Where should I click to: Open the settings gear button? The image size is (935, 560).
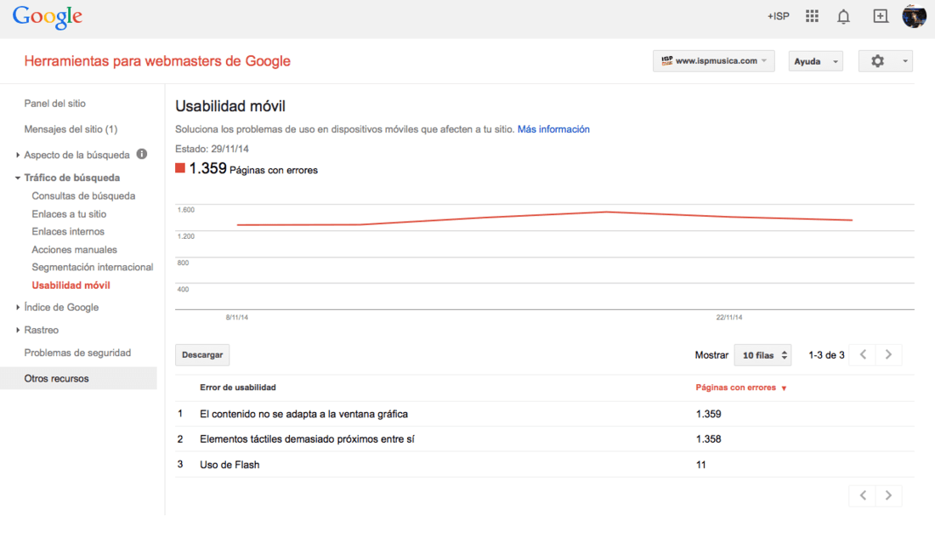(877, 61)
